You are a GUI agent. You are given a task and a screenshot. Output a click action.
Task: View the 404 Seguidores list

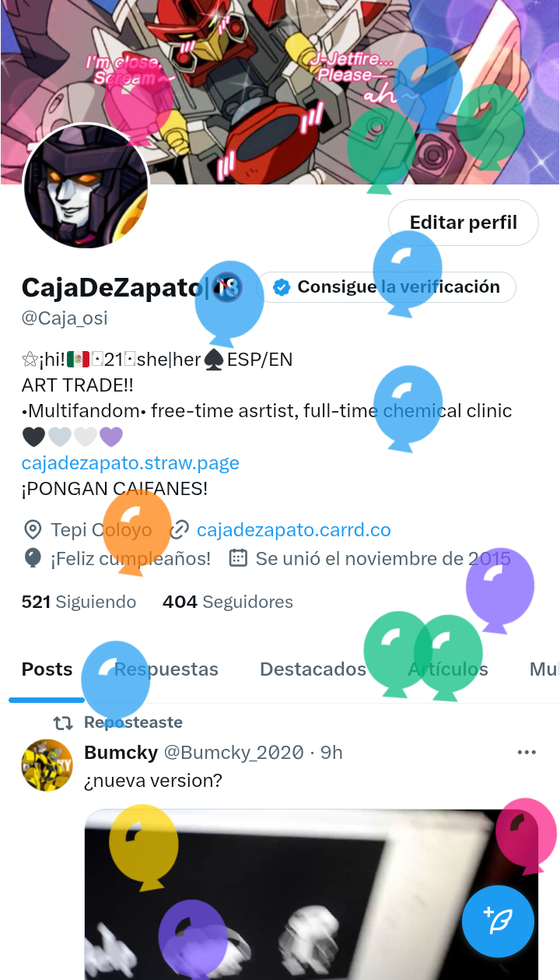227,602
